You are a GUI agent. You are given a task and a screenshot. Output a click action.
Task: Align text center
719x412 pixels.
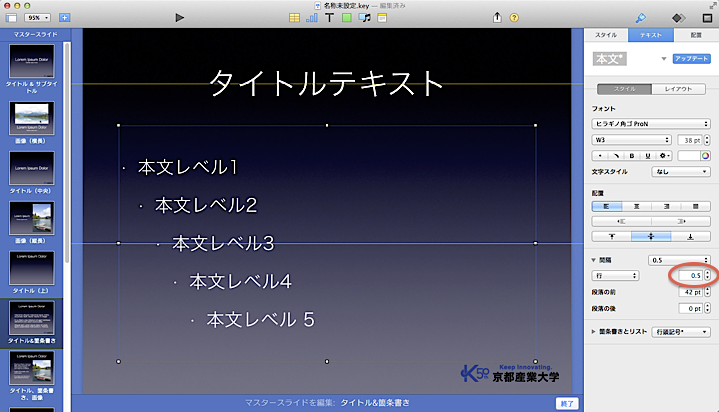pos(636,206)
